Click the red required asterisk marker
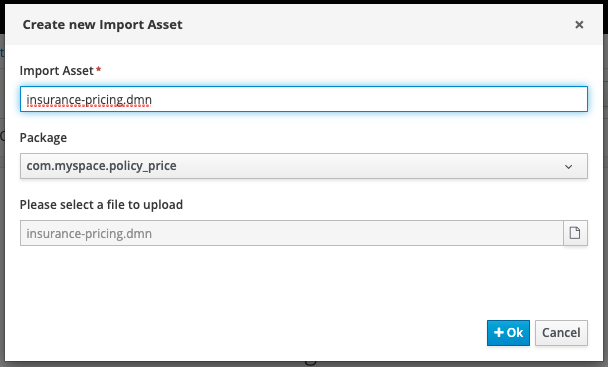608x367 pixels. (x=98, y=69)
